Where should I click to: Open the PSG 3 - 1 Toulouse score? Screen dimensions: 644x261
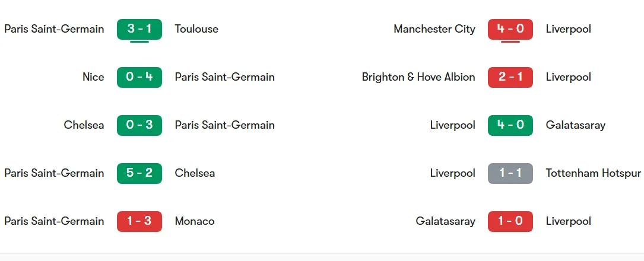tap(139, 29)
